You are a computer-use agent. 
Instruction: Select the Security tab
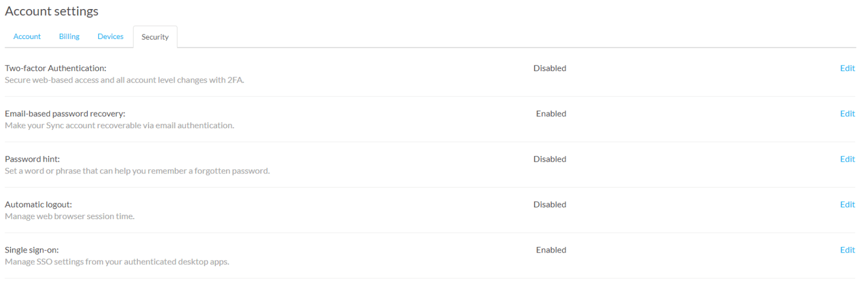155,37
